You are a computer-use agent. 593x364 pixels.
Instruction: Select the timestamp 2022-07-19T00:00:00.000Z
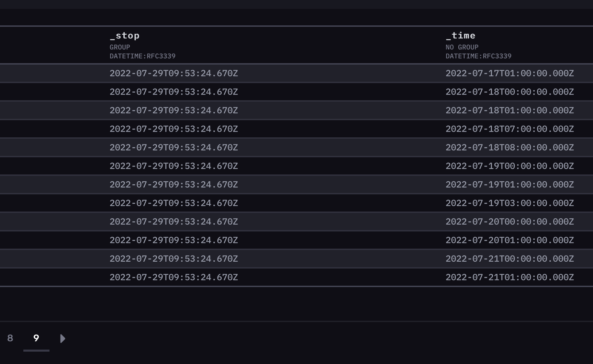(x=510, y=166)
